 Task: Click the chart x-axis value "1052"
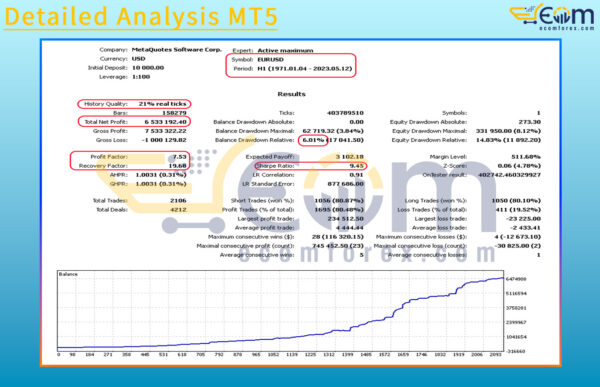273,355
